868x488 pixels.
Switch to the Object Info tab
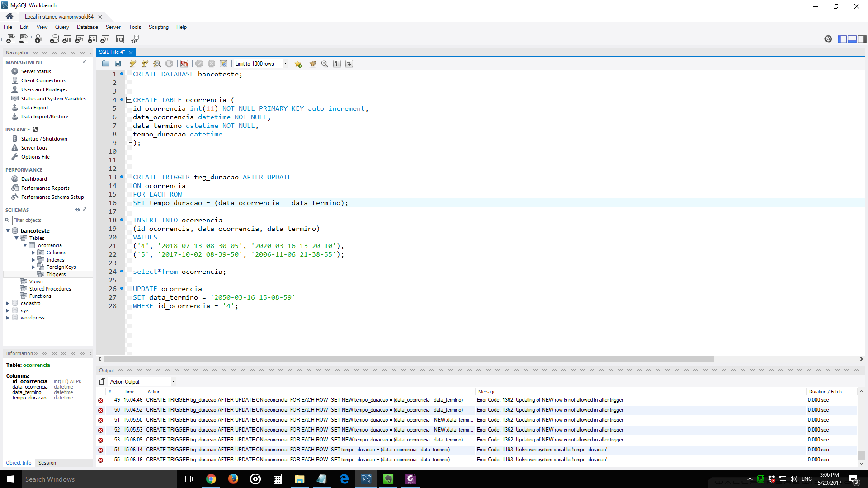[19, 463]
